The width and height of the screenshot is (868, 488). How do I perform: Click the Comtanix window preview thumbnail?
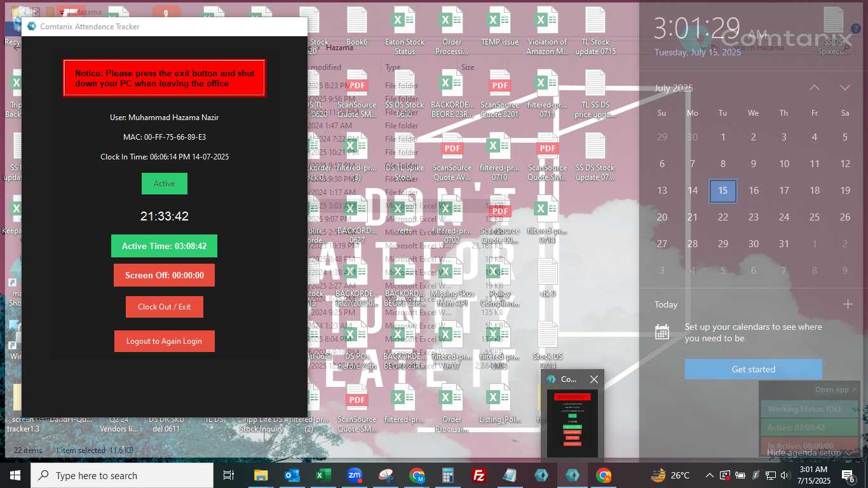point(573,423)
